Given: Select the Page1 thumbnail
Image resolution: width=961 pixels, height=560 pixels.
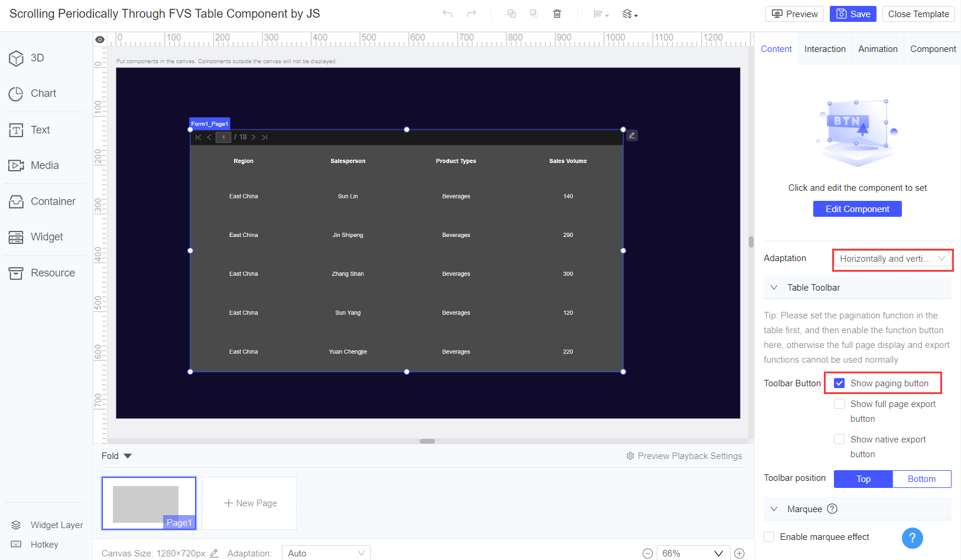Looking at the screenshot, I should tap(149, 503).
